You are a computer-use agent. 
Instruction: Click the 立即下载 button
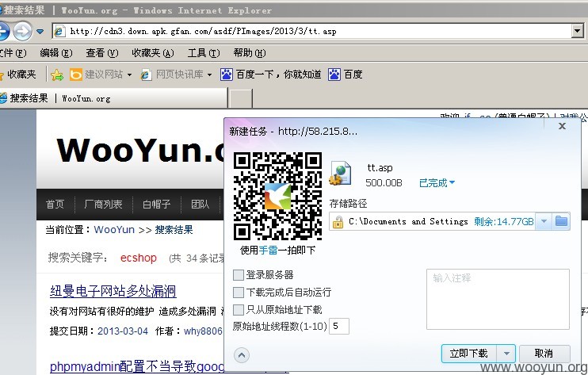[469, 354]
